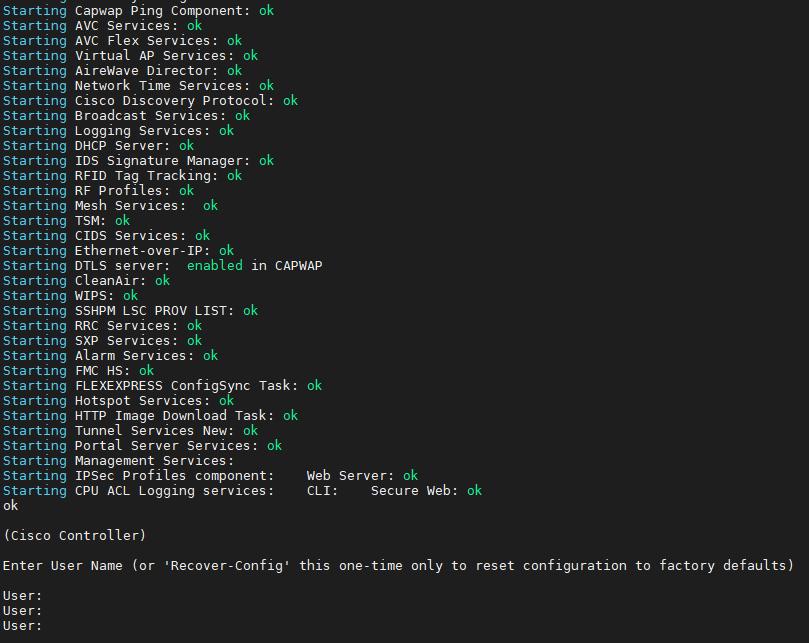
Task: Click the 'enabled' status on DTLS server line
Action: pos(214,266)
